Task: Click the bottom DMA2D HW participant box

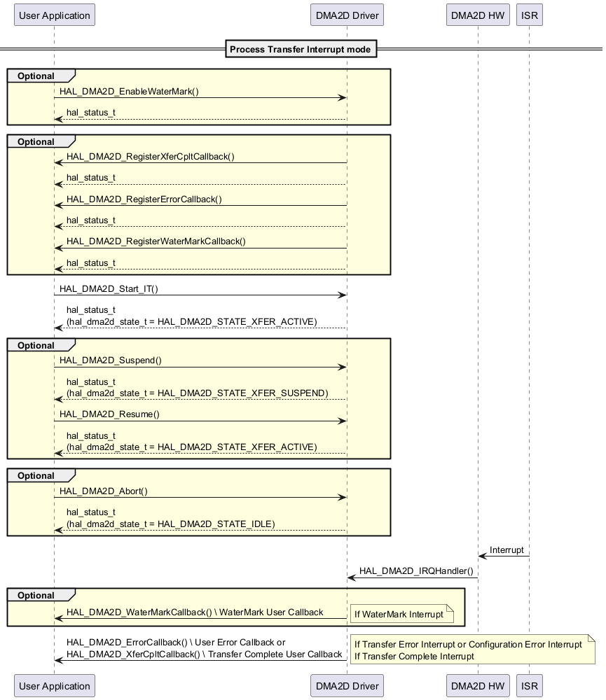Action: [478, 686]
